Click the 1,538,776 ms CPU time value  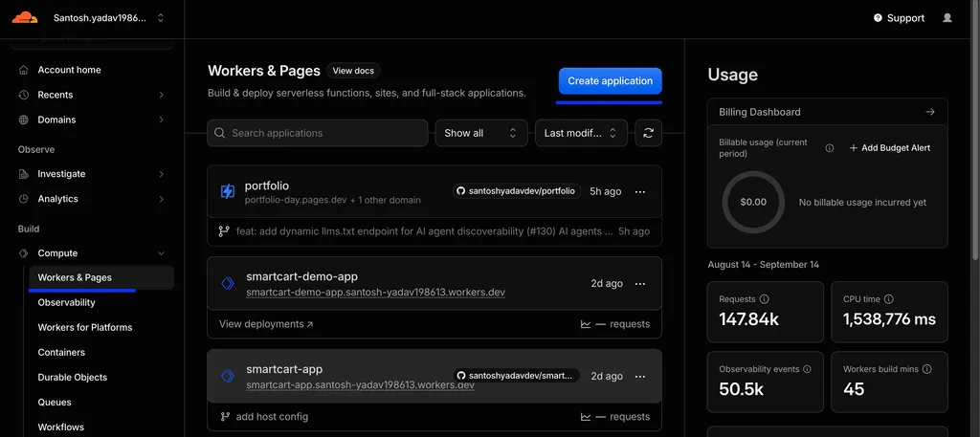point(889,319)
